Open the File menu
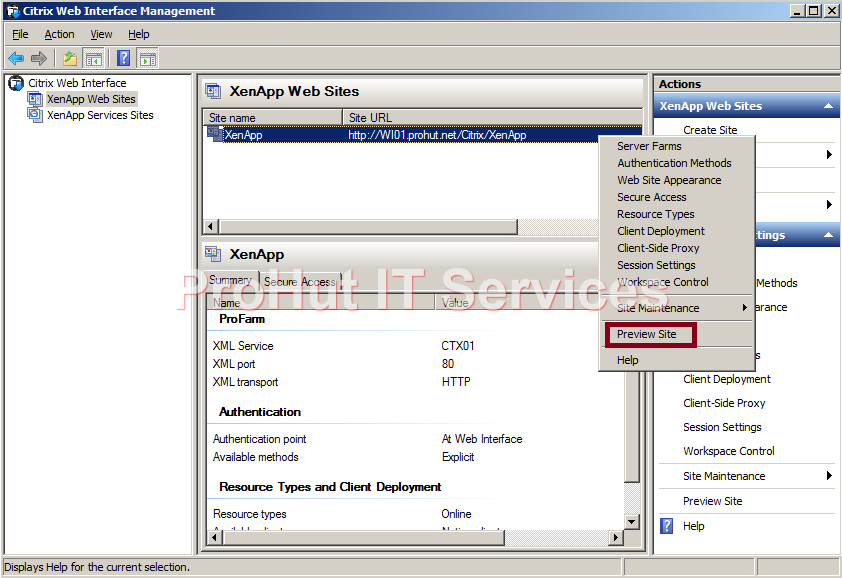 tap(20, 34)
